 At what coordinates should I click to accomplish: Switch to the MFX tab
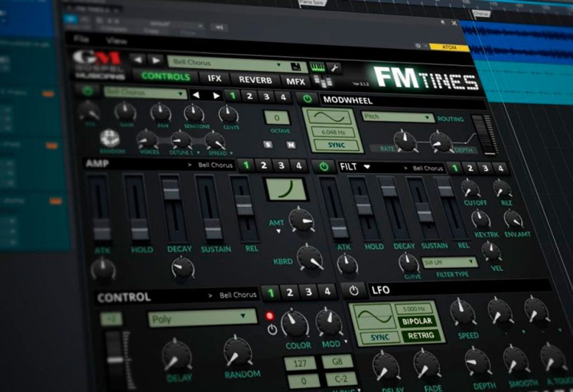[295, 82]
